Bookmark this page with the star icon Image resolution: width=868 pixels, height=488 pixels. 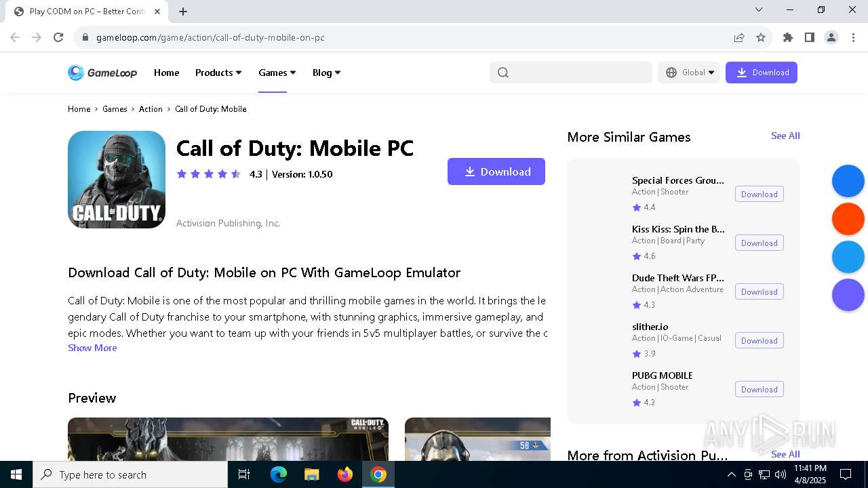(761, 37)
